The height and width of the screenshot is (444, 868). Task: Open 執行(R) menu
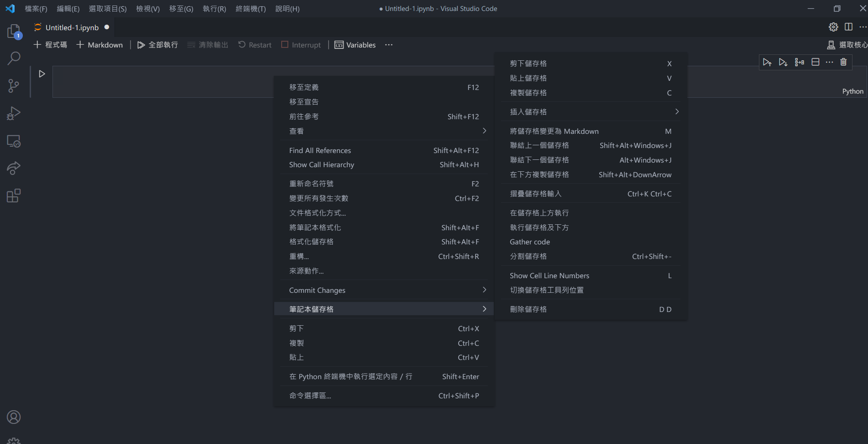214,9
